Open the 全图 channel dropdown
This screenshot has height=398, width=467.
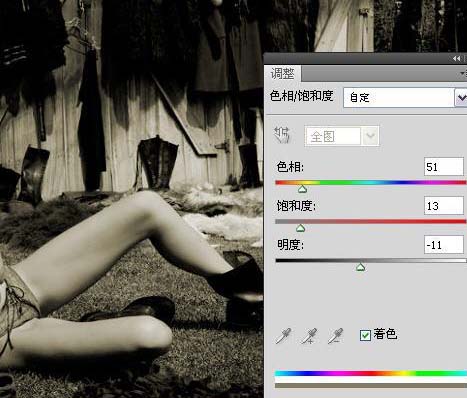click(x=342, y=136)
